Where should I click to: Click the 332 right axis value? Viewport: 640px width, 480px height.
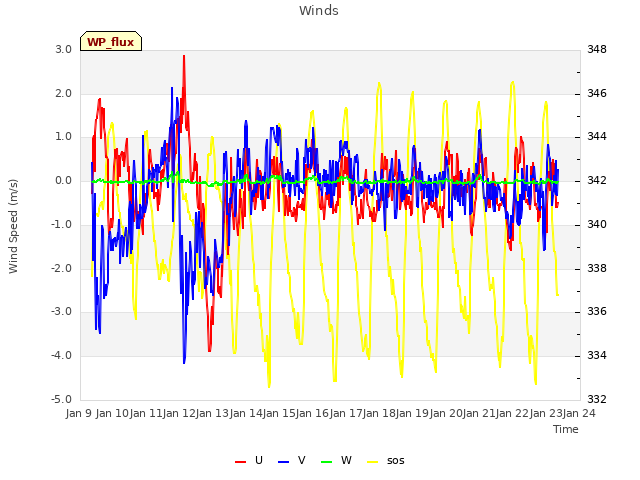pos(597,399)
